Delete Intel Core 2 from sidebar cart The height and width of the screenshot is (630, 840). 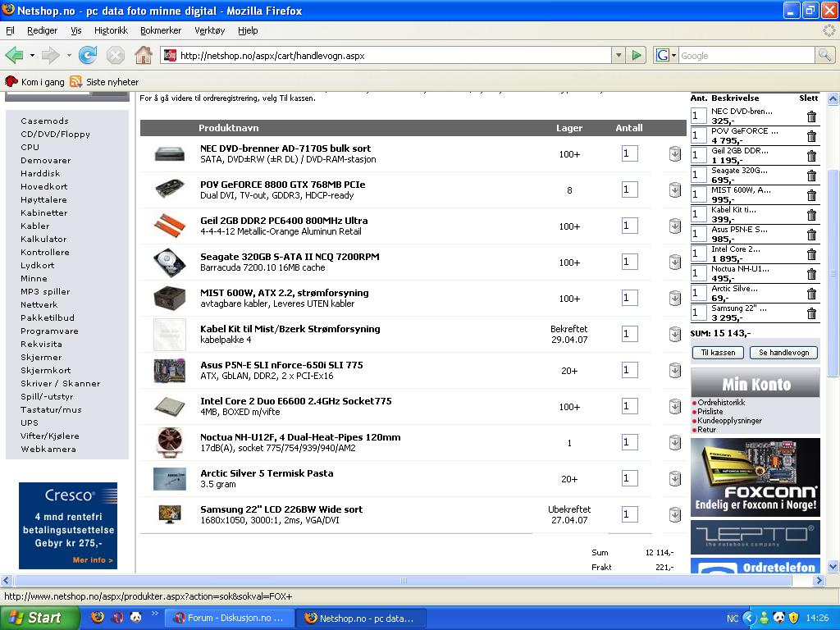811,254
